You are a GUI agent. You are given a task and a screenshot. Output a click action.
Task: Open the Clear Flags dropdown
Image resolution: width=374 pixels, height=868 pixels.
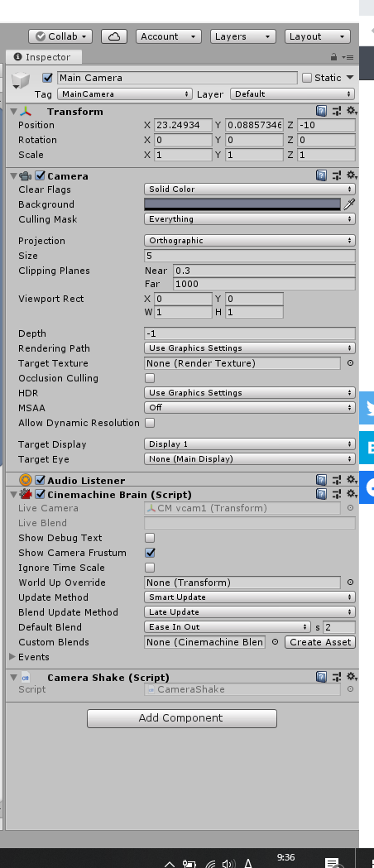click(250, 189)
